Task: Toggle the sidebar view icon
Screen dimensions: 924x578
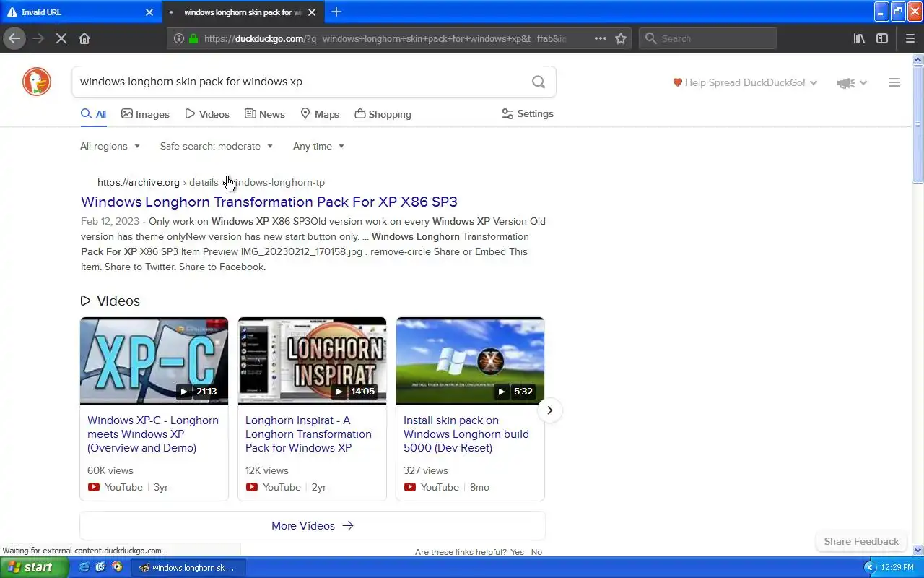Action: coord(882,38)
